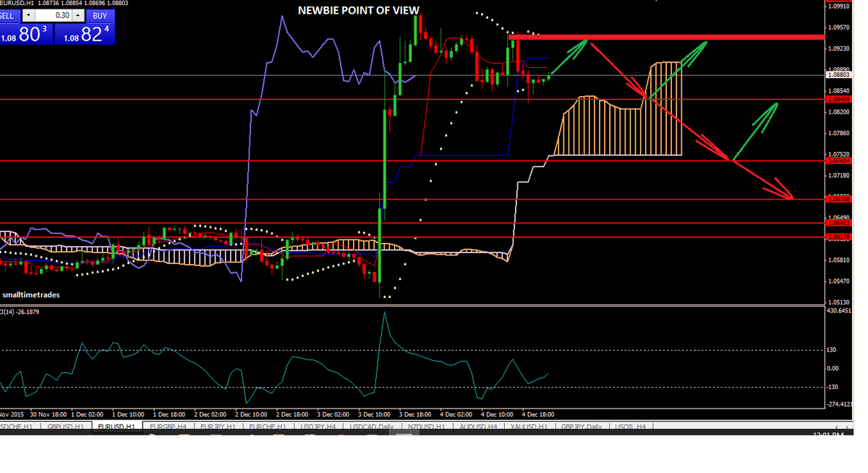The image size is (868, 473).
Task: Click the 1.08409 red price level label
Action: pyautogui.click(x=838, y=99)
